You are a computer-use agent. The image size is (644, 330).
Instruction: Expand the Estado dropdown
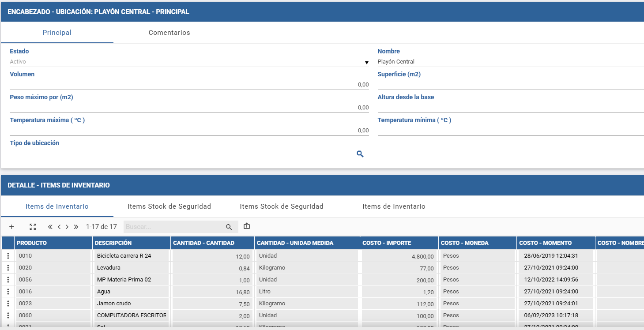coord(366,63)
